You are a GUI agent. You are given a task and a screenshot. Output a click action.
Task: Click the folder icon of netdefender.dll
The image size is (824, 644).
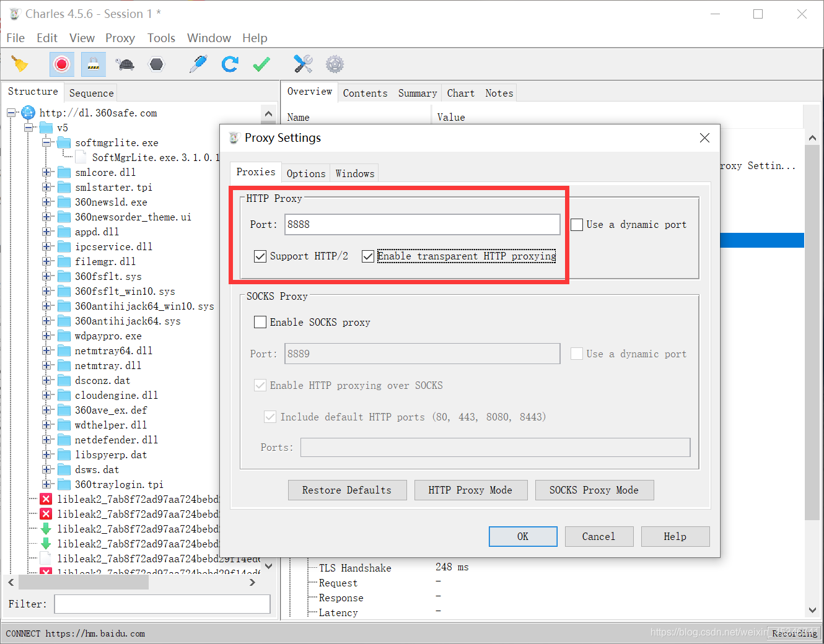tap(64, 440)
